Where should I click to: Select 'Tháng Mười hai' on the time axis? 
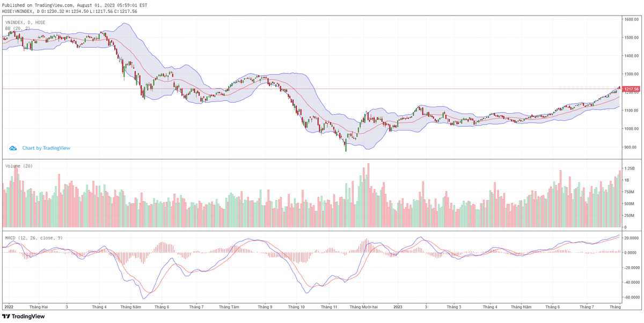[x=363, y=307]
